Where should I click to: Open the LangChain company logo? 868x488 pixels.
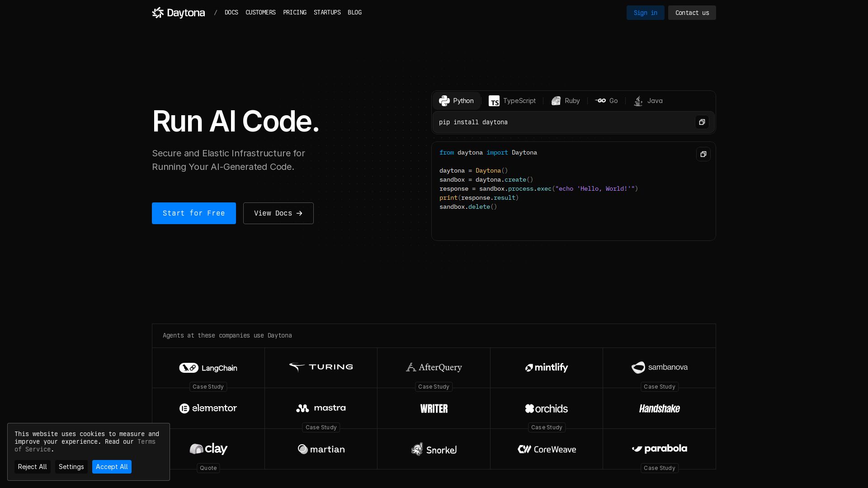[x=208, y=368]
